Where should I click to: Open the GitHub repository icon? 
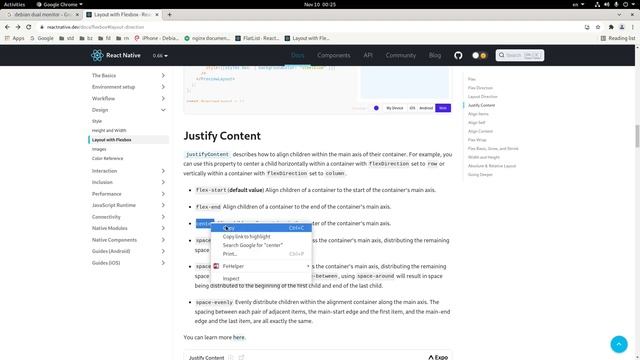tap(458, 55)
